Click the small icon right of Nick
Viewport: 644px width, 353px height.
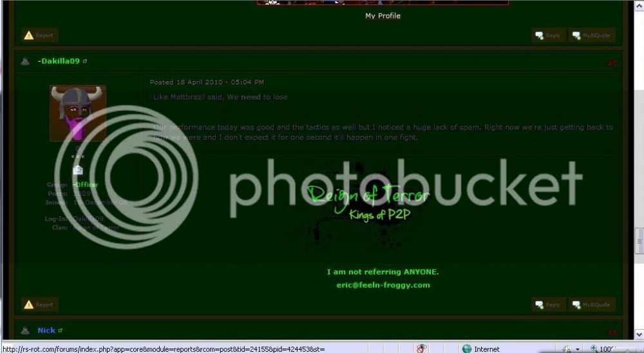(x=61, y=330)
